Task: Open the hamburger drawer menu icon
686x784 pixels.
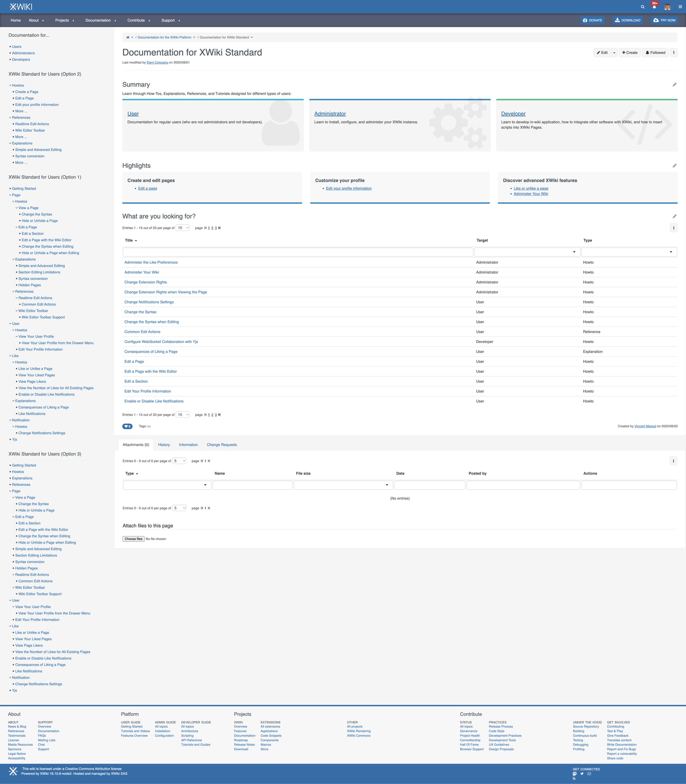Action: point(680,7)
